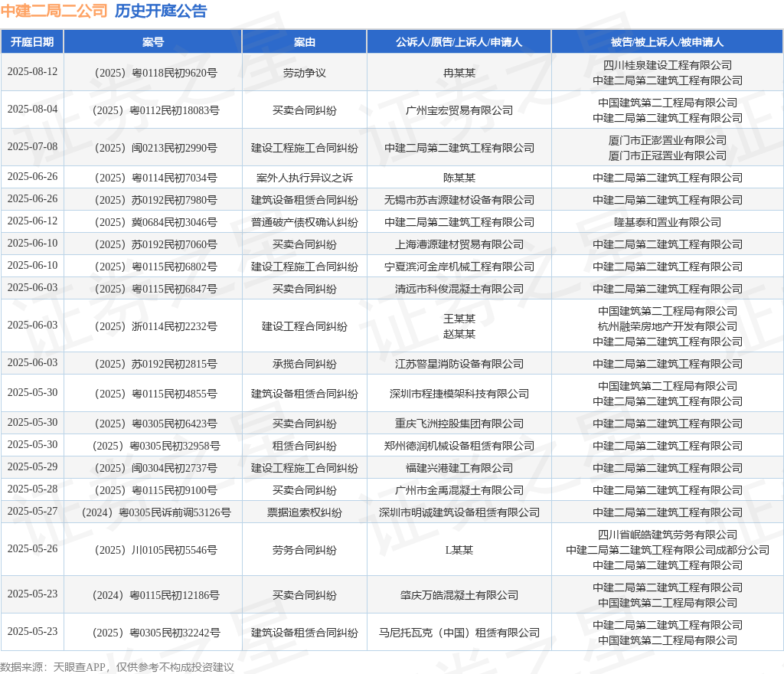Click the cause 劳务合同纠纷
This screenshot has height=674, width=784.
305,550
